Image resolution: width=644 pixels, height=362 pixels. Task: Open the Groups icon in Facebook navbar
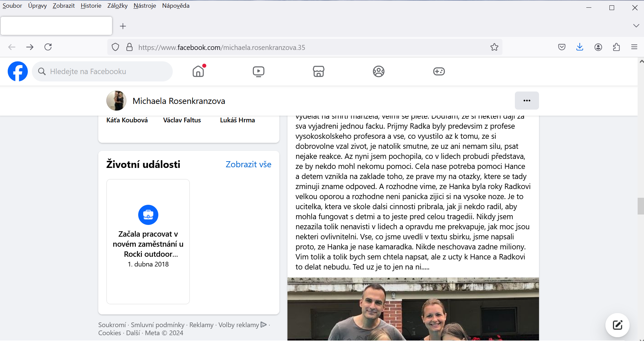378,71
